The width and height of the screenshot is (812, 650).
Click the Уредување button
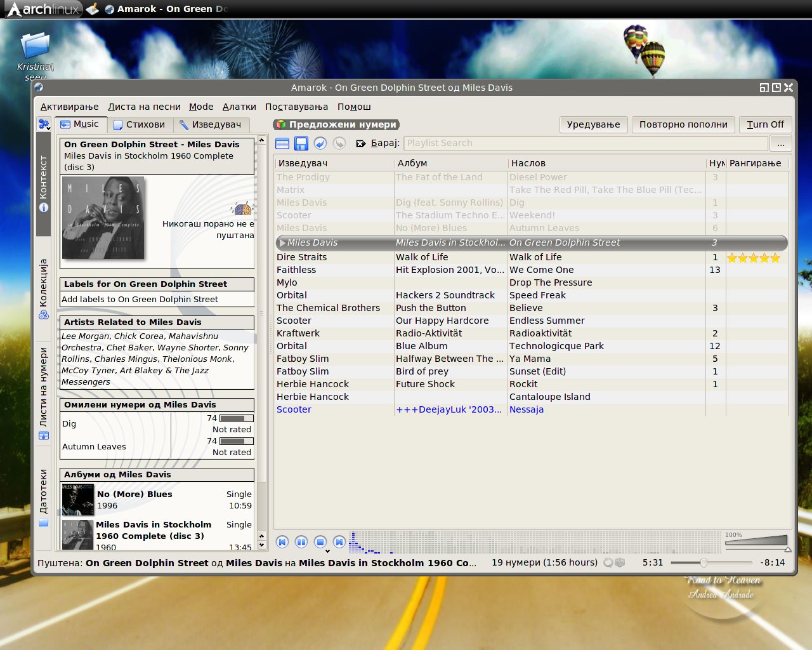tap(594, 124)
